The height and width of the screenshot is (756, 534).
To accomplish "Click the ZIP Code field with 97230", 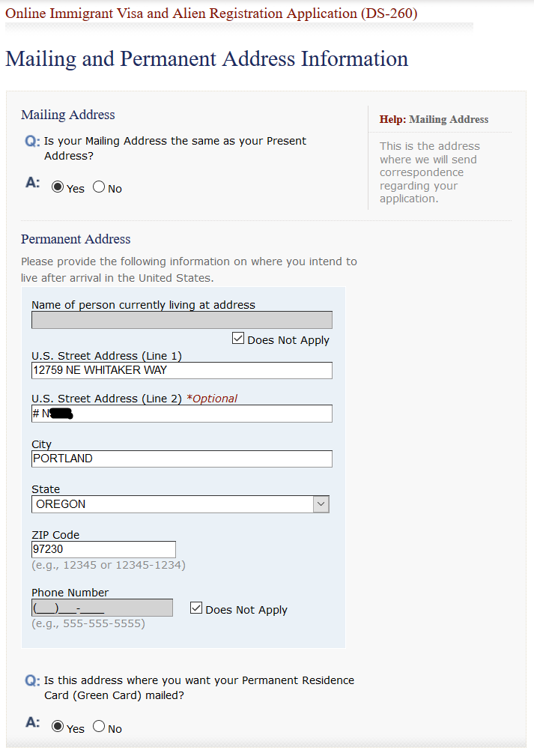I will coord(103,550).
